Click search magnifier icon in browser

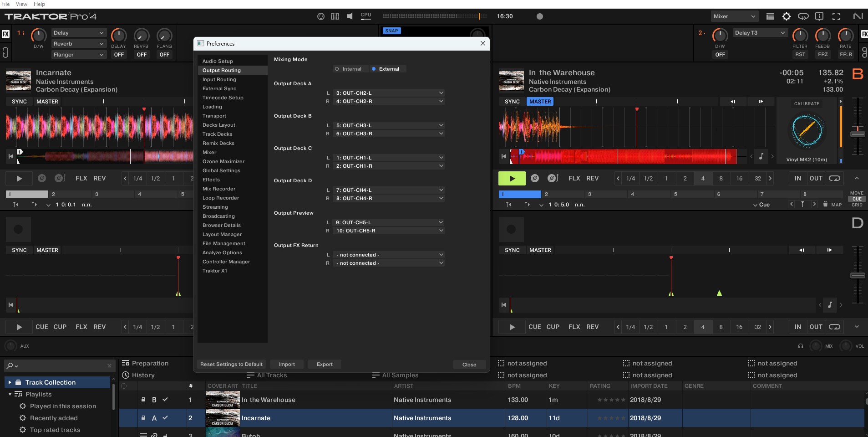pyautogui.click(x=10, y=366)
